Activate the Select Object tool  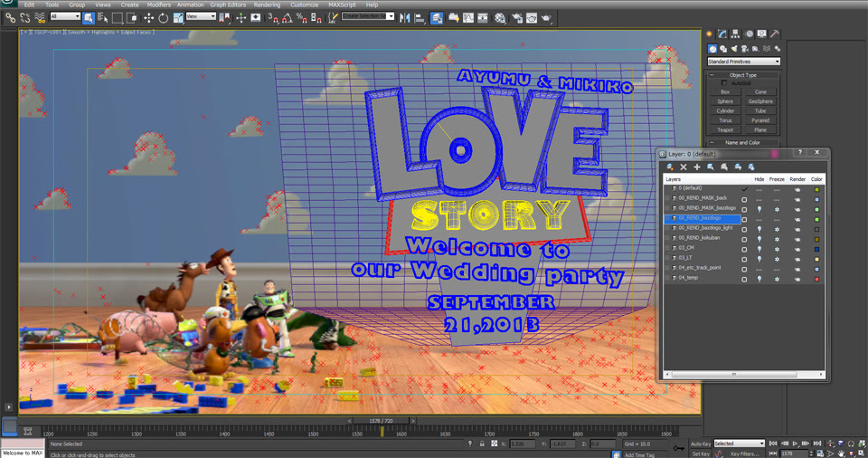(88, 18)
